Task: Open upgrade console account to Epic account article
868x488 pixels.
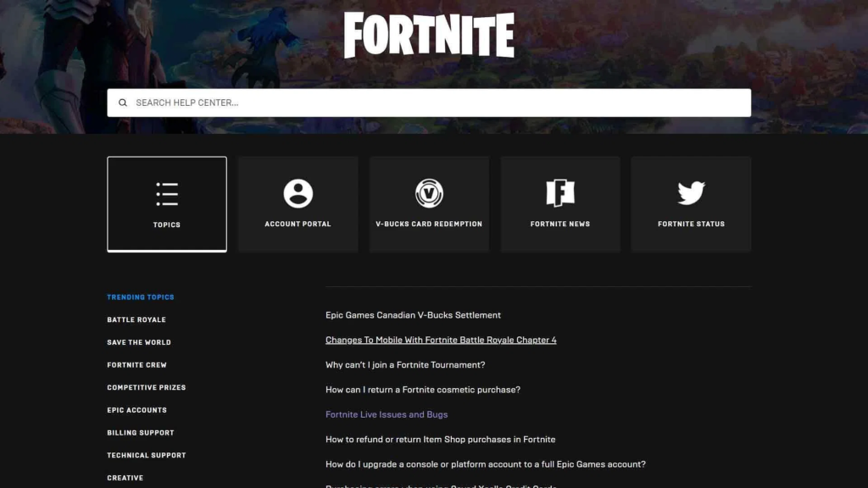Action: 486,464
